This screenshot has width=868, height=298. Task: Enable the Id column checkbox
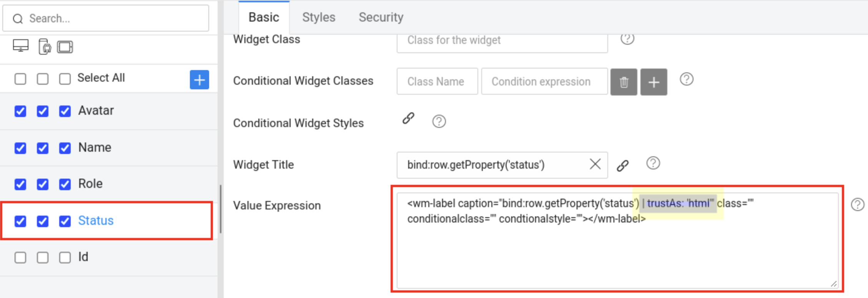coord(20,257)
